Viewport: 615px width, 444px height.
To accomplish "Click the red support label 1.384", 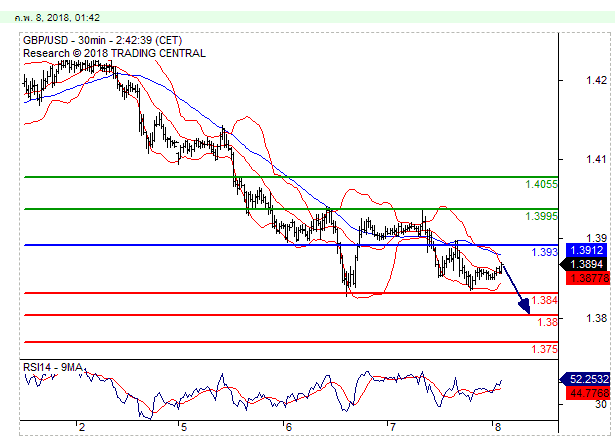I will [x=544, y=300].
